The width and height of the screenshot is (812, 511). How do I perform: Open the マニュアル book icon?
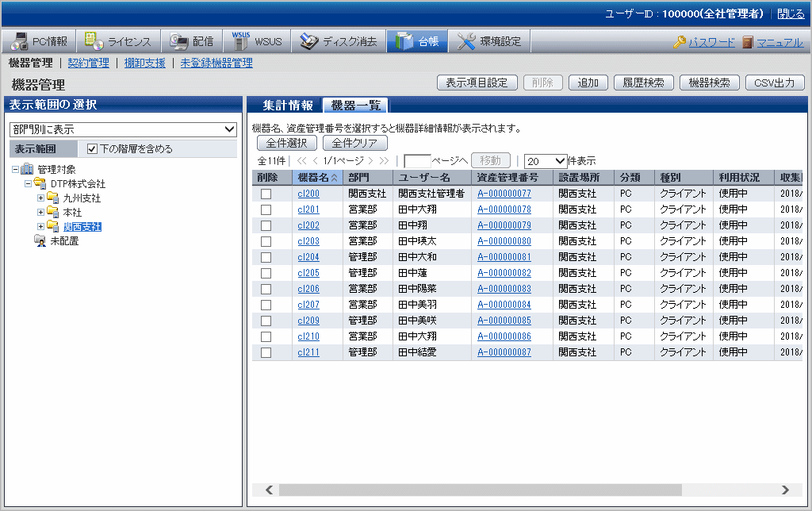(x=748, y=42)
